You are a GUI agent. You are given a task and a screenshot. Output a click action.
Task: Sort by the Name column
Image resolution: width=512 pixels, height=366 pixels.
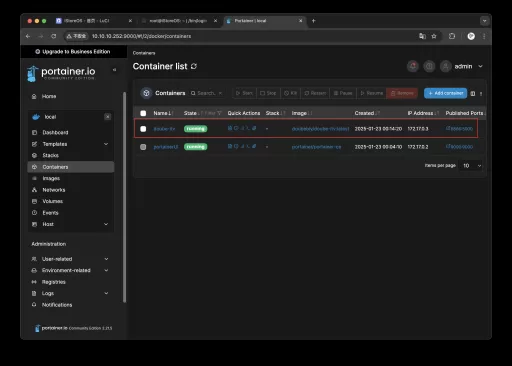163,113
